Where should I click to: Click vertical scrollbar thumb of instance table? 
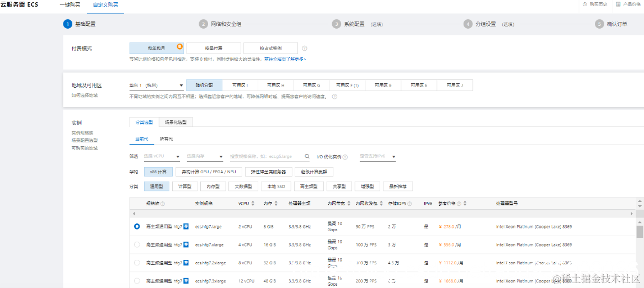point(640,231)
